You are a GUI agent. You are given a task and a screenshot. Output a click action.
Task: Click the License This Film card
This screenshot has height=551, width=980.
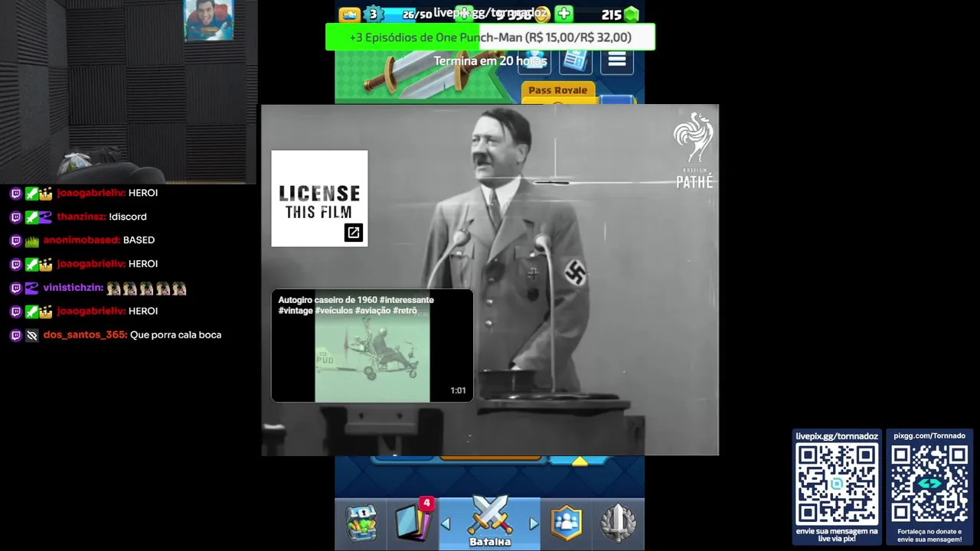click(x=319, y=198)
